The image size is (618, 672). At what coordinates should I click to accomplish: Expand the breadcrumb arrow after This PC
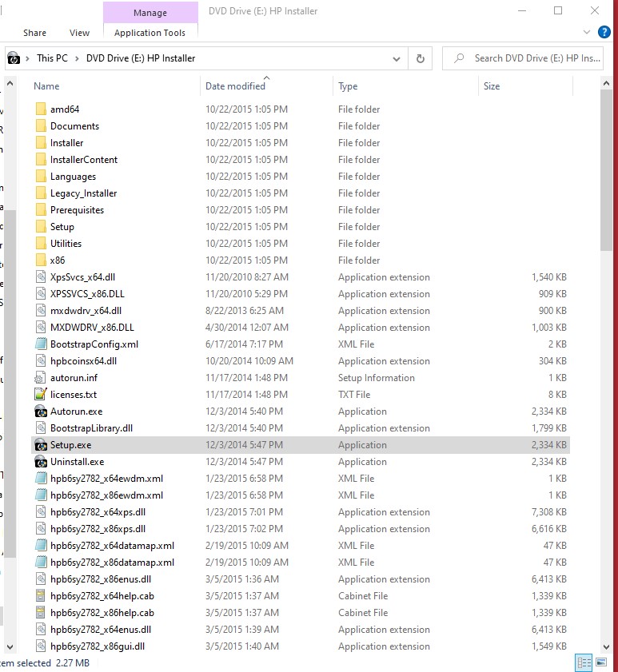[77, 58]
